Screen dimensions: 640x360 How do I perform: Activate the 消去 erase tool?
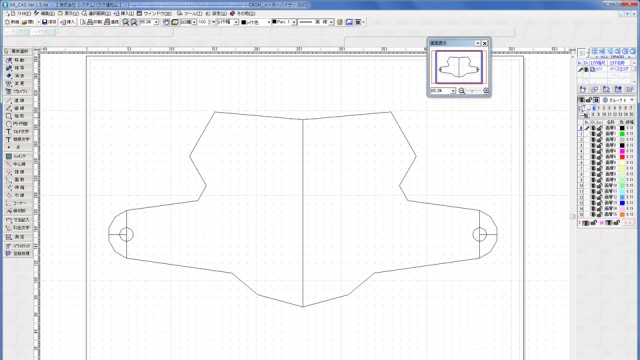18,76
